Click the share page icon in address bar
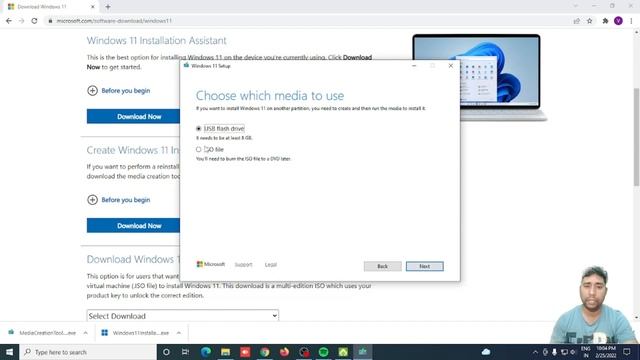 [x=576, y=21]
